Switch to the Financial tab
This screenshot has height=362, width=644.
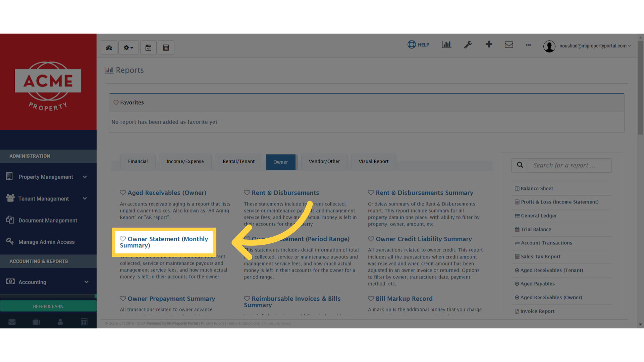[x=138, y=161]
